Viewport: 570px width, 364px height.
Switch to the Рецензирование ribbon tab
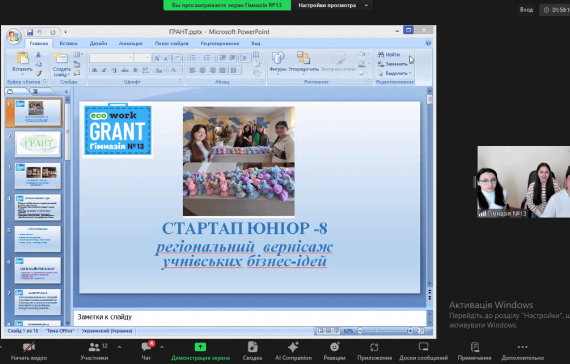220,43
